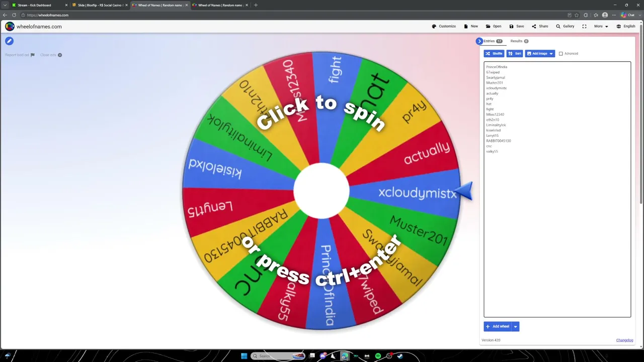Change language from English
This screenshot has width=644, height=362.
tap(626, 26)
